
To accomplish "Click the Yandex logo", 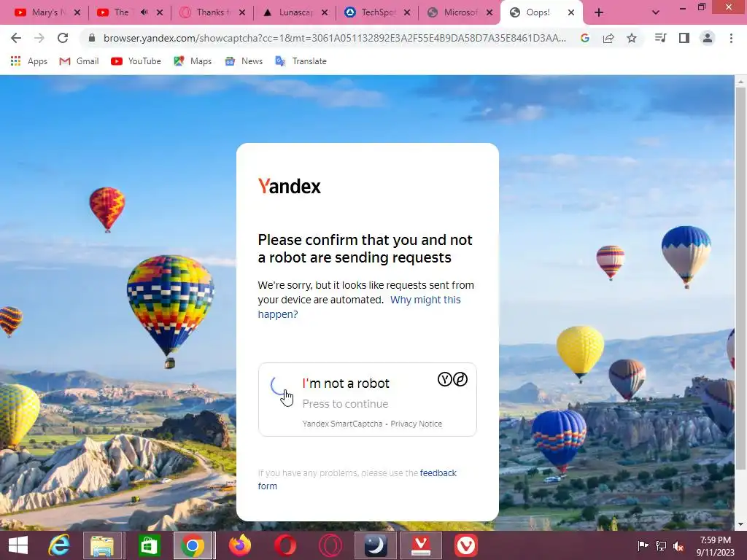I will point(289,186).
